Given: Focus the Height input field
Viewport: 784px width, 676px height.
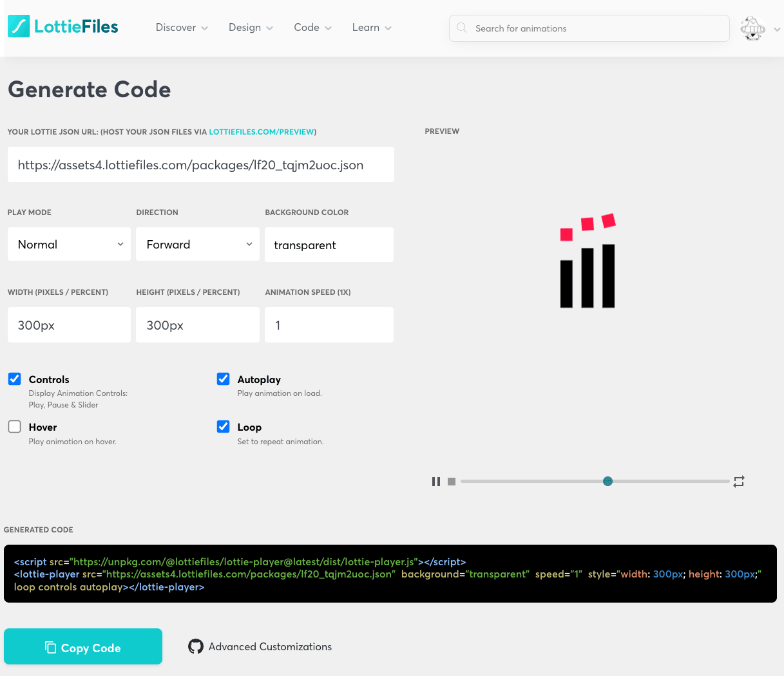Looking at the screenshot, I should (198, 325).
